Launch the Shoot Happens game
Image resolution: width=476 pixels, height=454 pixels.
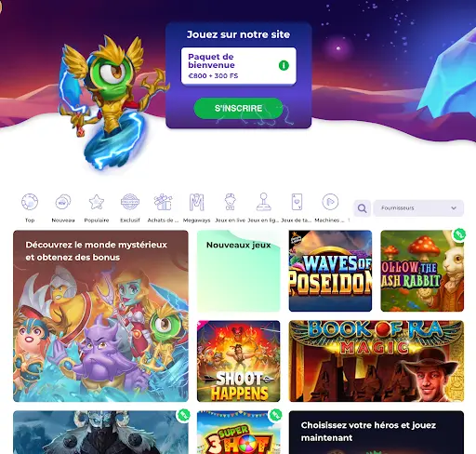click(x=239, y=361)
